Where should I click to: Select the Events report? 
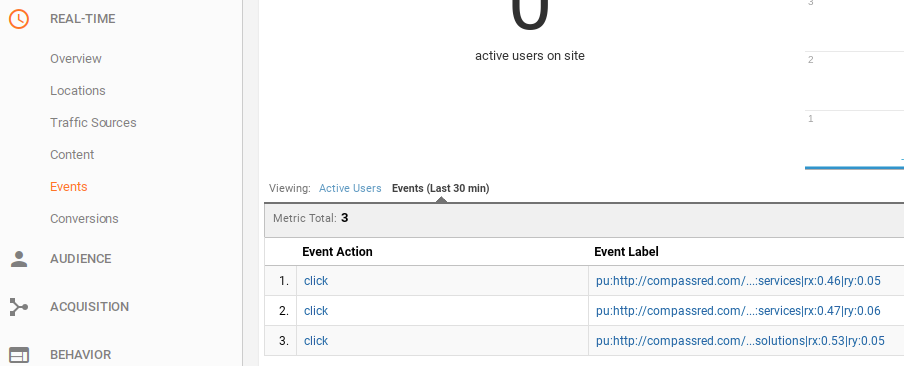69,187
